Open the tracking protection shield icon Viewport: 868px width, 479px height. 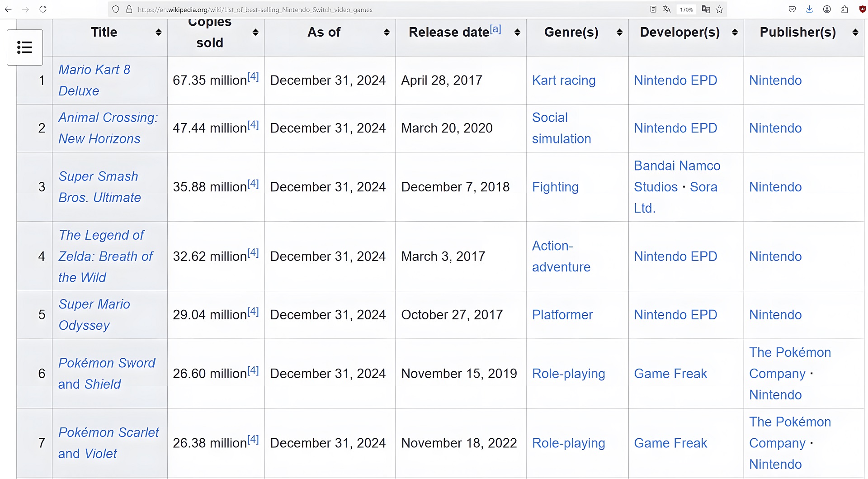point(116,9)
